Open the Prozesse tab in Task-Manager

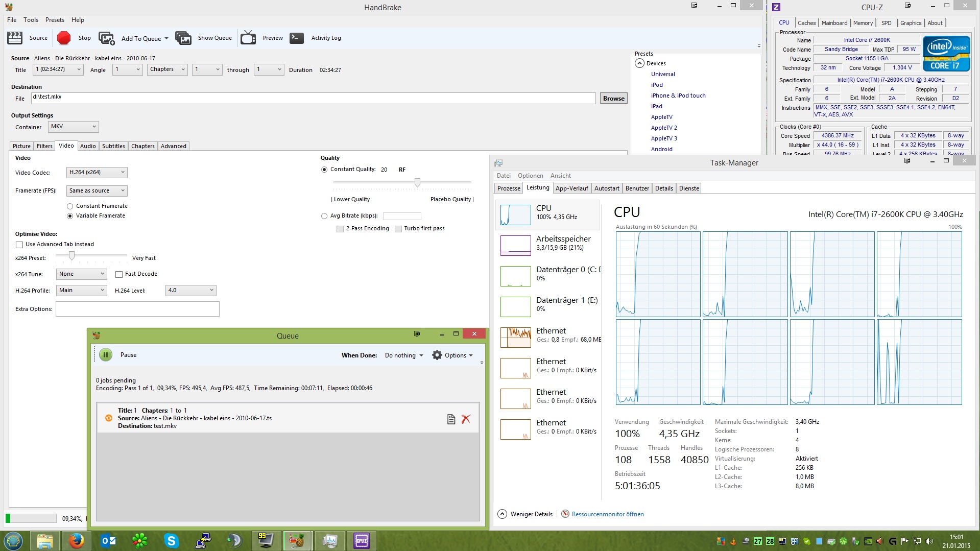509,188
